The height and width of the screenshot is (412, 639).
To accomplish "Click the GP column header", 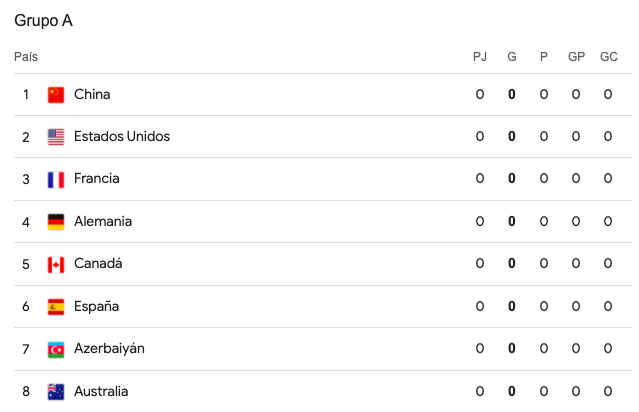I will pos(576,57).
